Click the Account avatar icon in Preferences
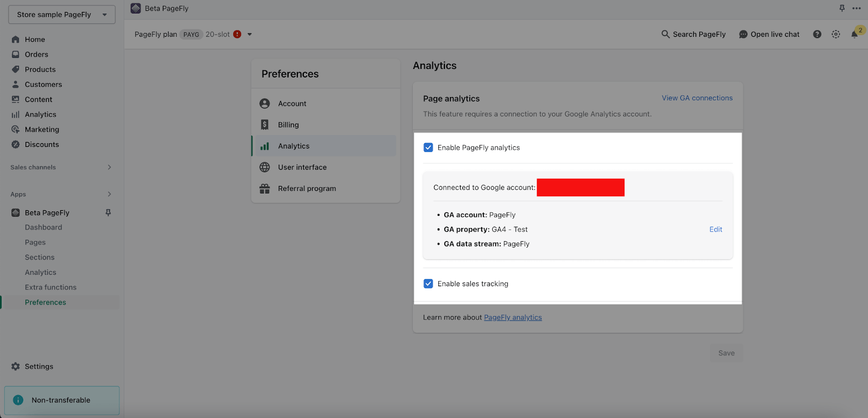 click(x=265, y=104)
